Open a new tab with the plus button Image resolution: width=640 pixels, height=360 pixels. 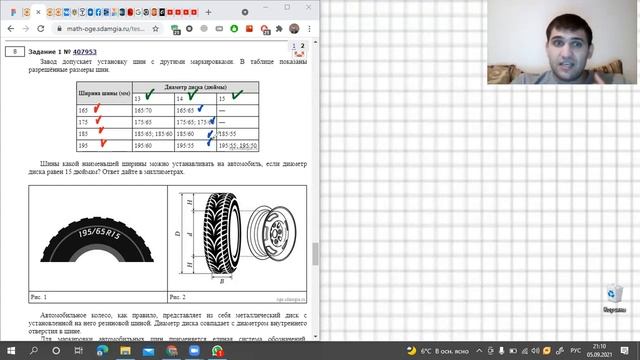pos(208,12)
